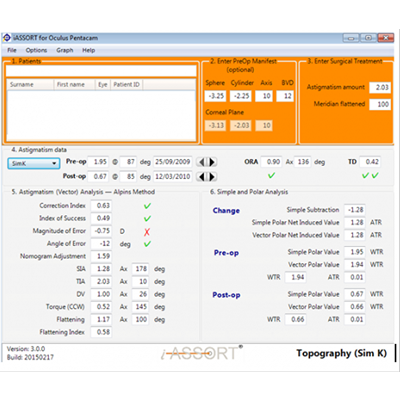The height and width of the screenshot is (400, 400).
Task: Open the Graph menu
Action: [65, 50]
